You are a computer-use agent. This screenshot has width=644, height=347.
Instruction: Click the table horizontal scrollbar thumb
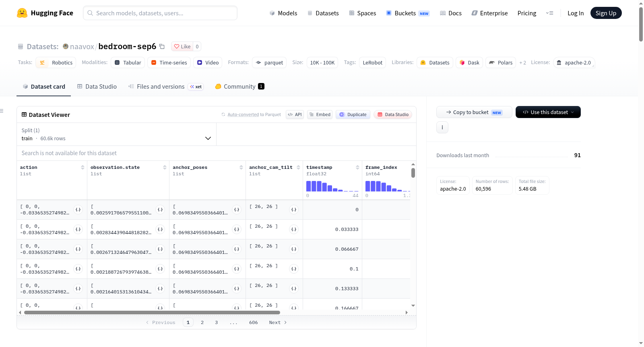pos(152,312)
